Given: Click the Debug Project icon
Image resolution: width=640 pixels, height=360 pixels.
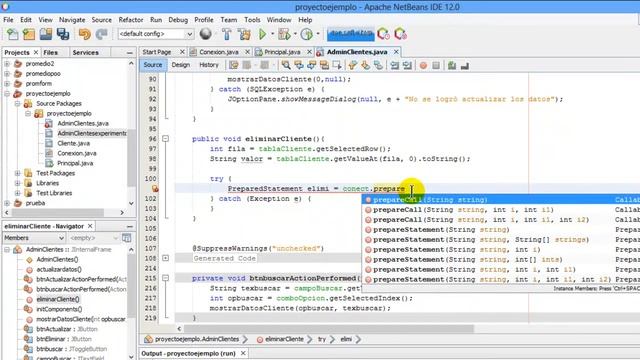Looking at the screenshot, I should tap(284, 34).
